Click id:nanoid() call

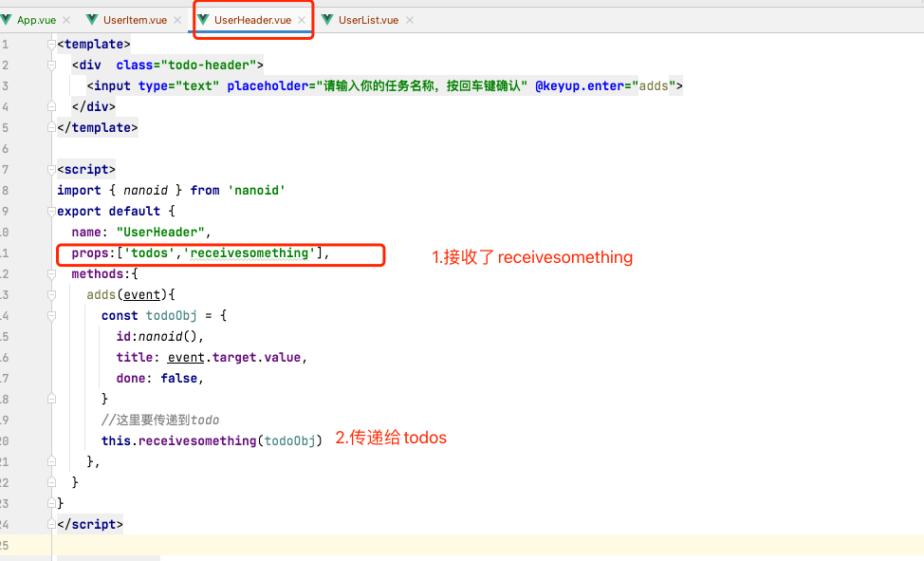[157, 337]
